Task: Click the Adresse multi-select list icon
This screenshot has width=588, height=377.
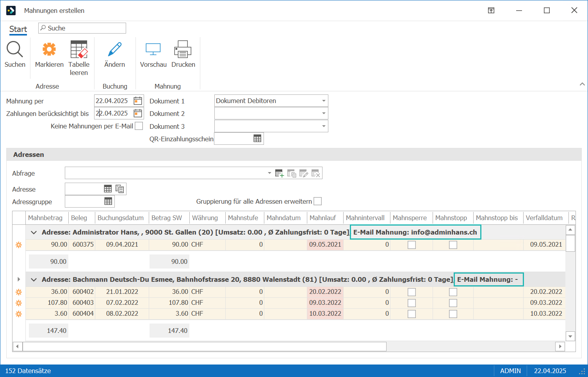Action: pos(120,189)
